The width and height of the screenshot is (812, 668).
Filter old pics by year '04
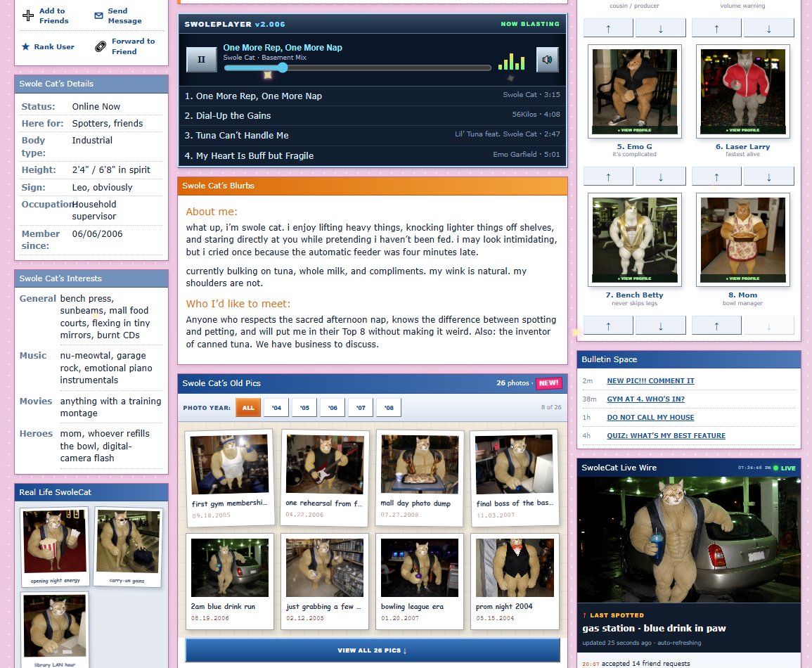click(x=276, y=408)
